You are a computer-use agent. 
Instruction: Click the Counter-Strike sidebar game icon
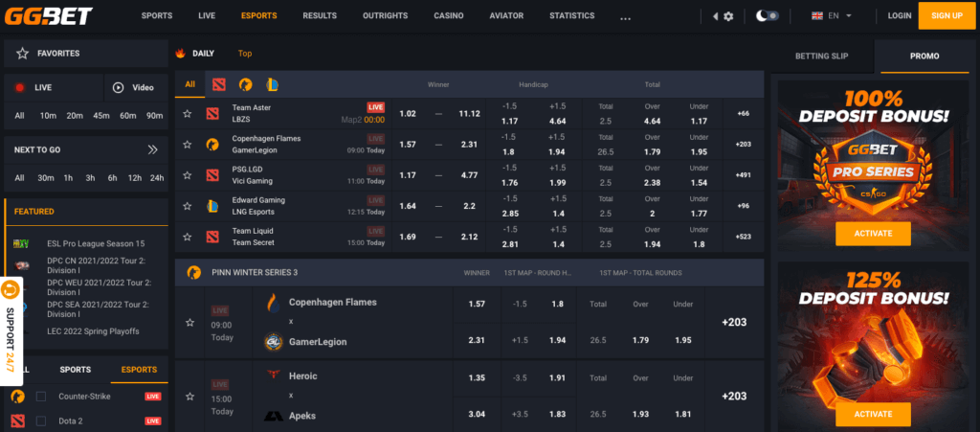pyautogui.click(x=17, y=397)
